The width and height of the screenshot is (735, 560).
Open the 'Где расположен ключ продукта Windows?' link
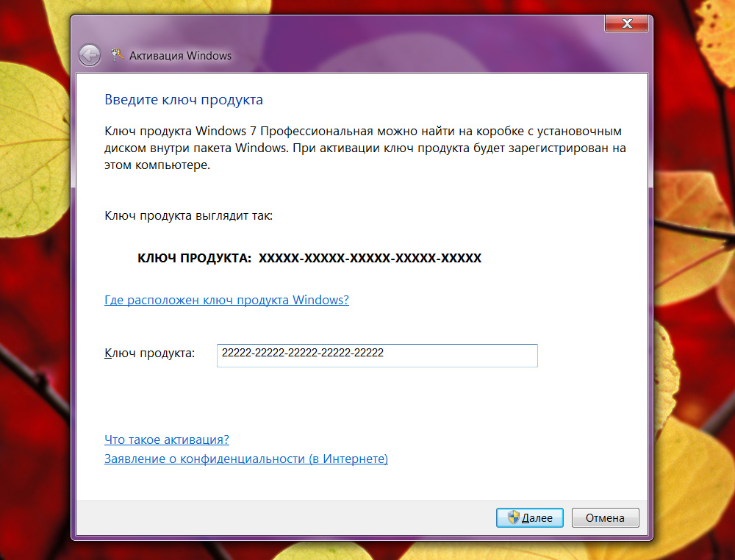click(226, 300)
